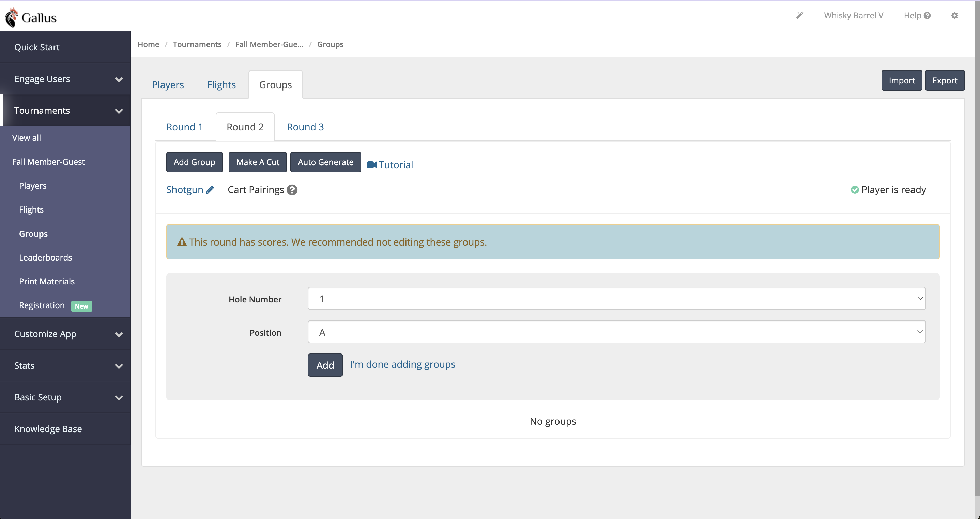
Task: Open the Round 1 tab
Action: coord(184,127)
